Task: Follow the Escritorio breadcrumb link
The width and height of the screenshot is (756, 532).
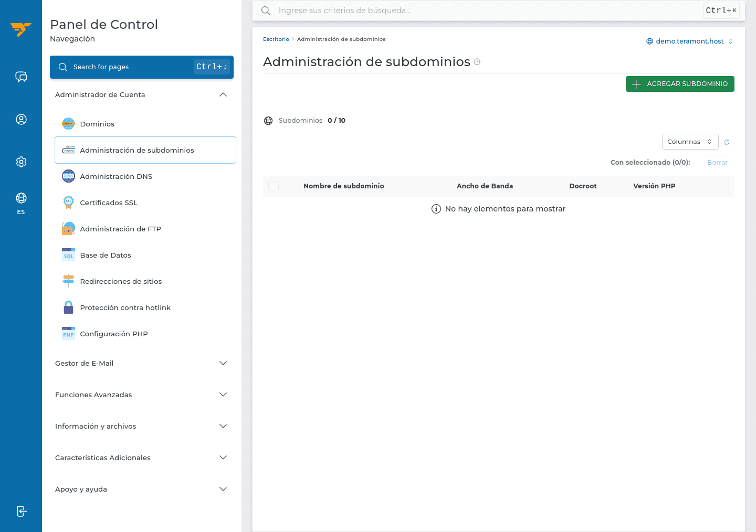Action: coord(276,39)
